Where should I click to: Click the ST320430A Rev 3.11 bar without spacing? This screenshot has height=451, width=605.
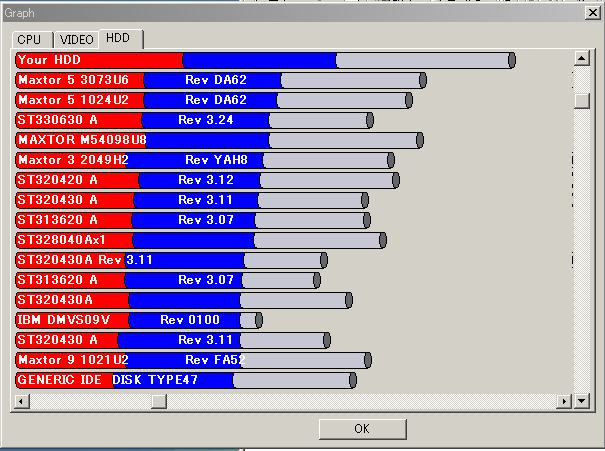(x=172, y=260)
